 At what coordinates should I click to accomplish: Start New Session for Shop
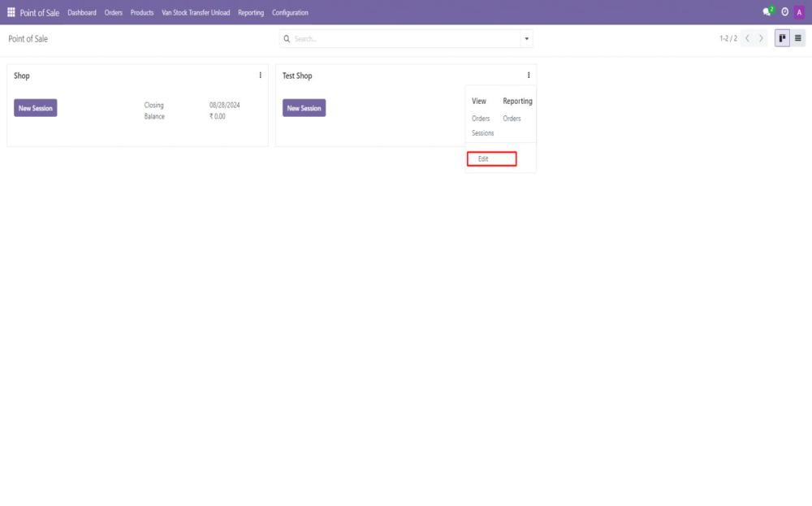point(36,108)
